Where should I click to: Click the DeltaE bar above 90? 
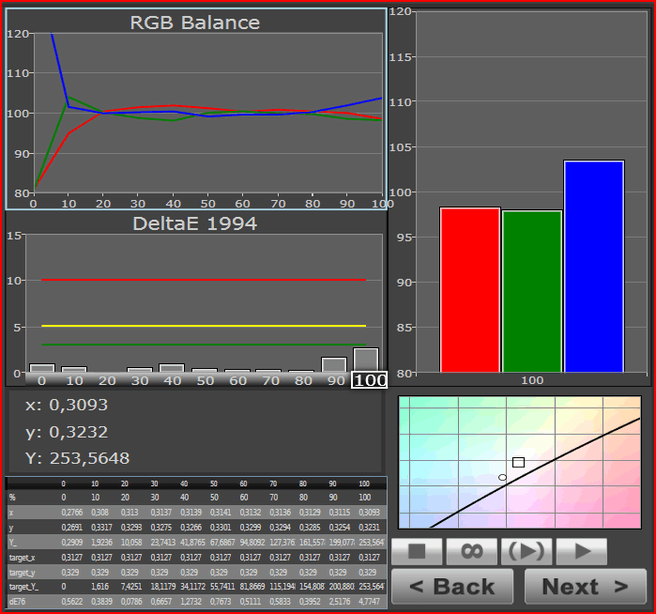pos(334,365)
